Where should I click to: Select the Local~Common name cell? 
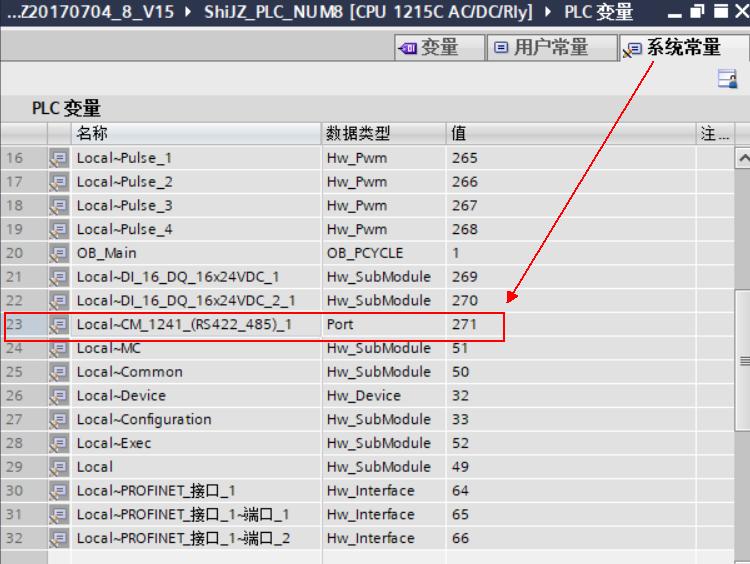coord(196,372)
